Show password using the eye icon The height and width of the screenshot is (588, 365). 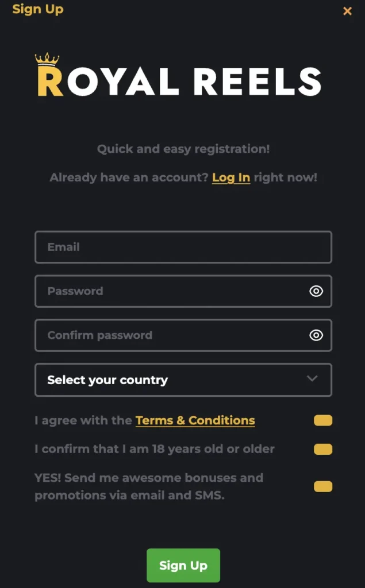316,291
